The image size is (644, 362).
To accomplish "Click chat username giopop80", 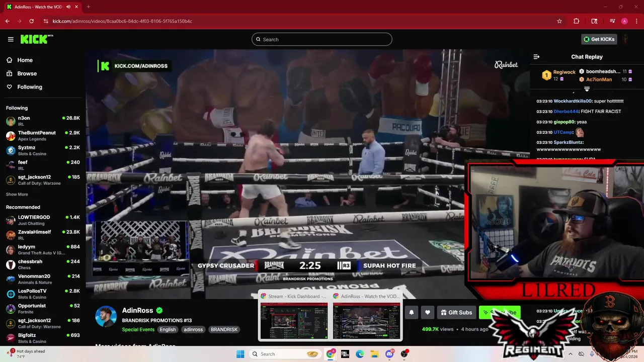I will 564,122.
